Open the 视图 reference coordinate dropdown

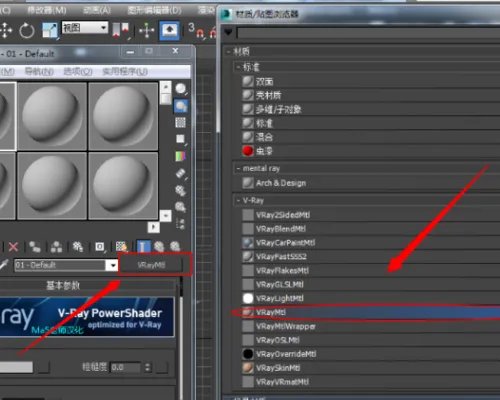pyautogui.click(x=85, y=27)
